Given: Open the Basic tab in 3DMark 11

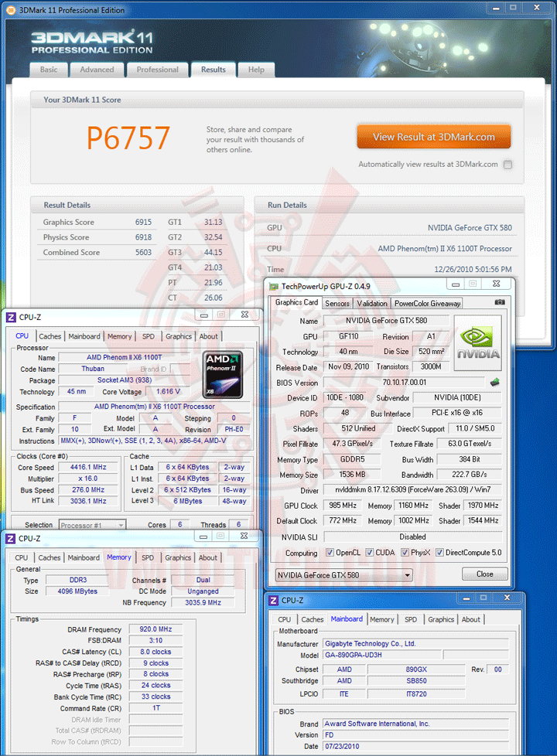Looking at the screenshot, I should tap(48, 70).
